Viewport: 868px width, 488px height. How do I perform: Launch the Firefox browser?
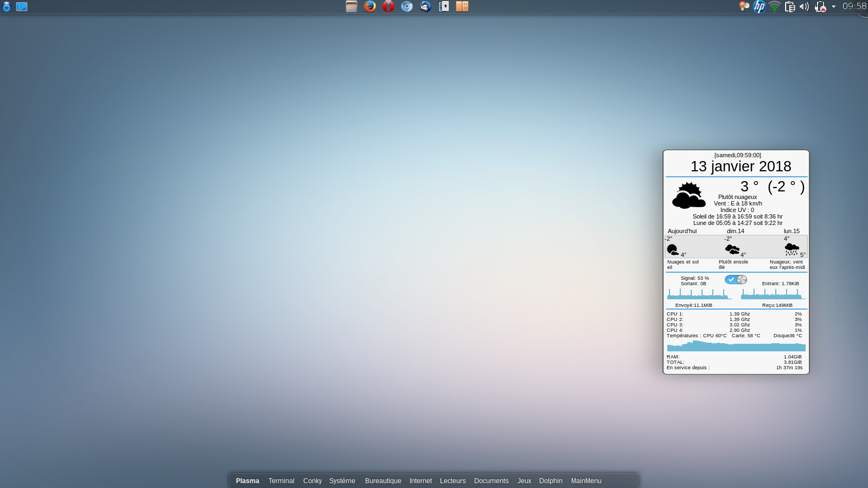coord(370,7)
